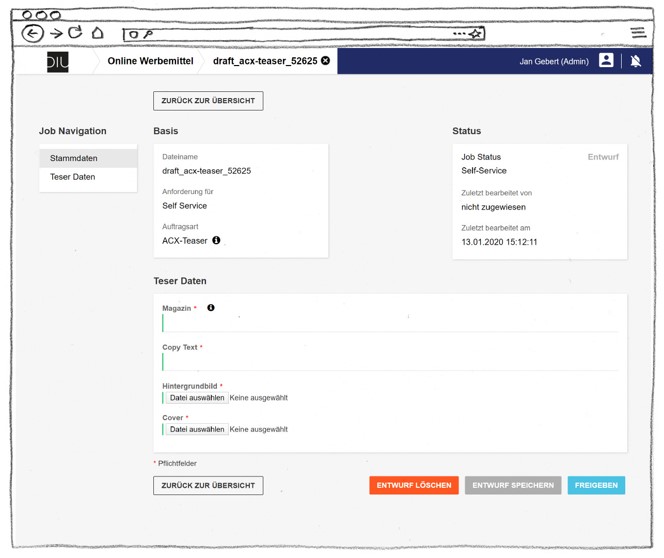This screenshot has width=664, height=558.
Task: Click the Pflichtfelder note
Action: click(x=175, y=464)
